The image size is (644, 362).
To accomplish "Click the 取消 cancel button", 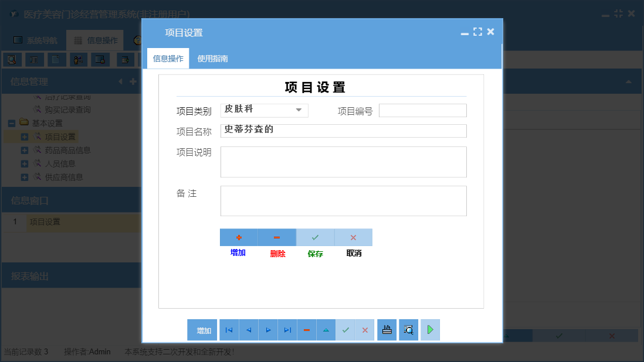I will [354, 237].
